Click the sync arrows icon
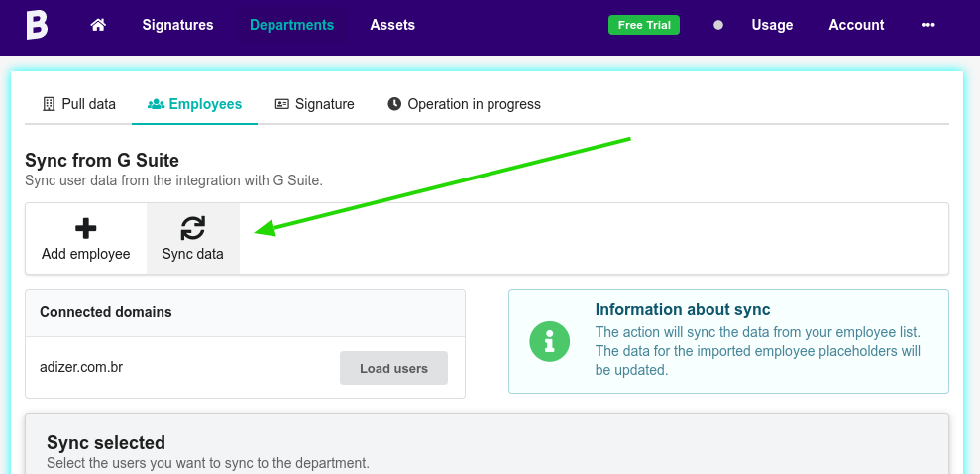The image size is (980, 474). 192,228
